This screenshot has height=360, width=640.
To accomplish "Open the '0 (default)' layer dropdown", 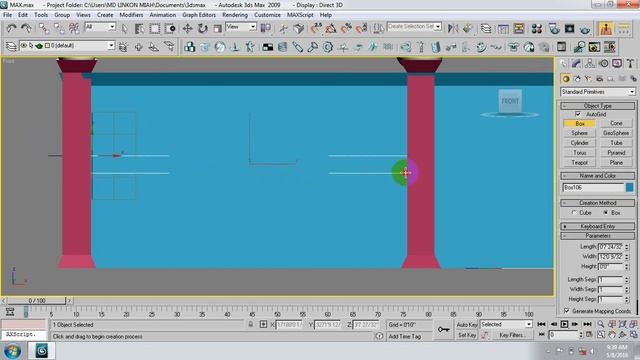I will click(67, 46).
